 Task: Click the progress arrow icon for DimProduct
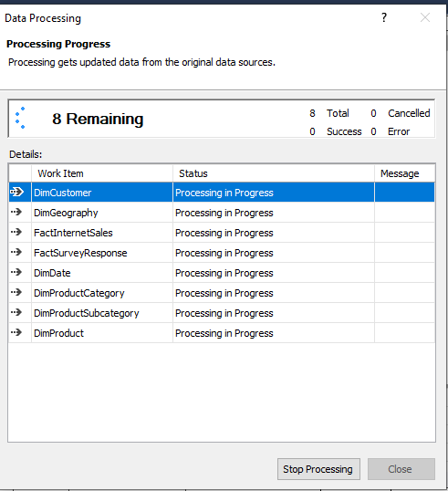[x=16, y=332]
